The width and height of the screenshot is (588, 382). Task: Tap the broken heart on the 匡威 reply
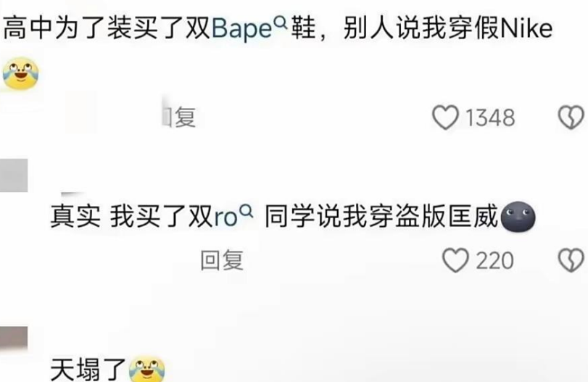point(571,260)
